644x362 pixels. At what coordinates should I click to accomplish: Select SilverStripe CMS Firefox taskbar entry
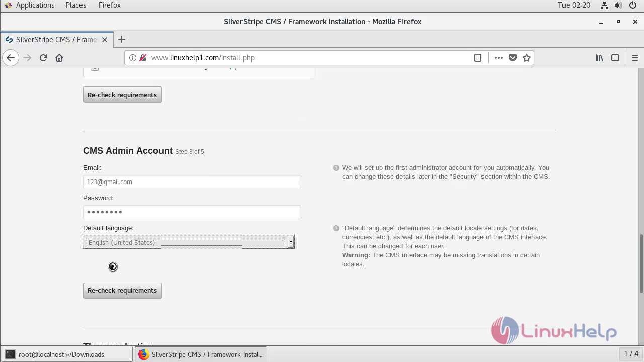tap(200, 354)
